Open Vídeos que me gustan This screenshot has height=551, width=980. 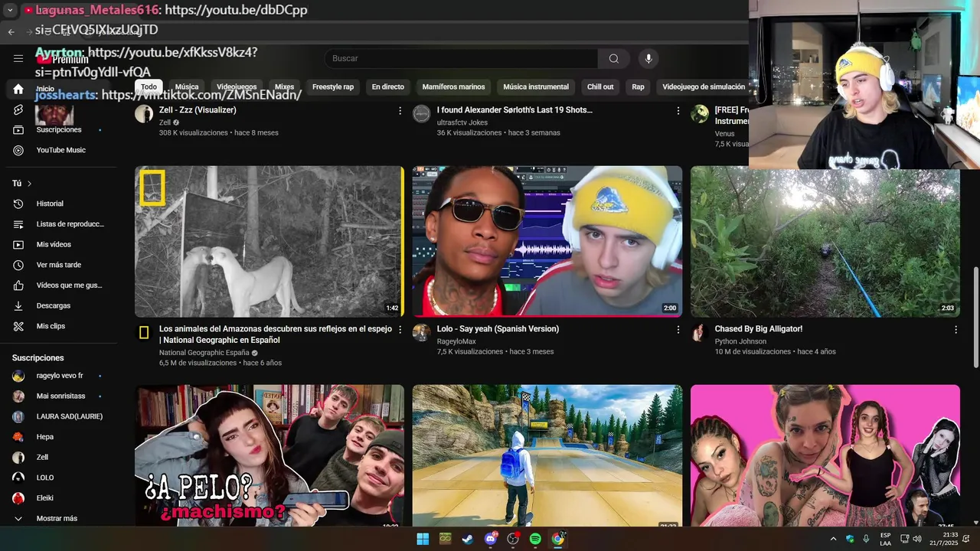coord(59,285)
